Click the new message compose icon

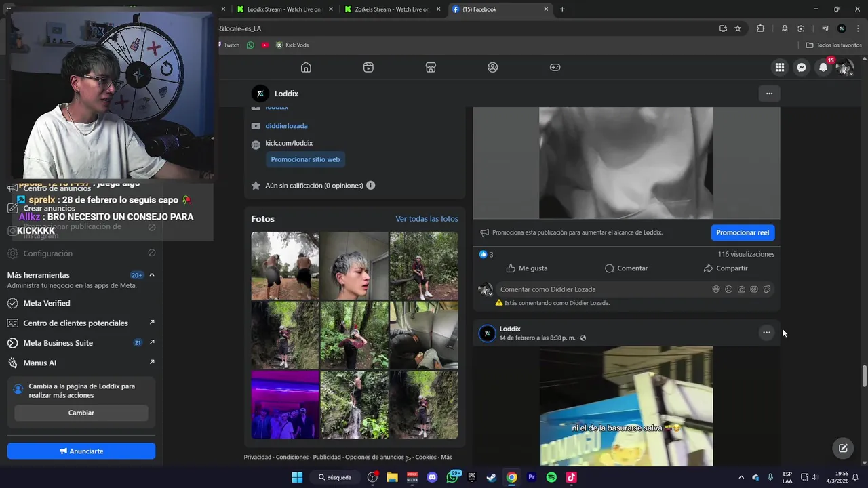coord(843,448)
